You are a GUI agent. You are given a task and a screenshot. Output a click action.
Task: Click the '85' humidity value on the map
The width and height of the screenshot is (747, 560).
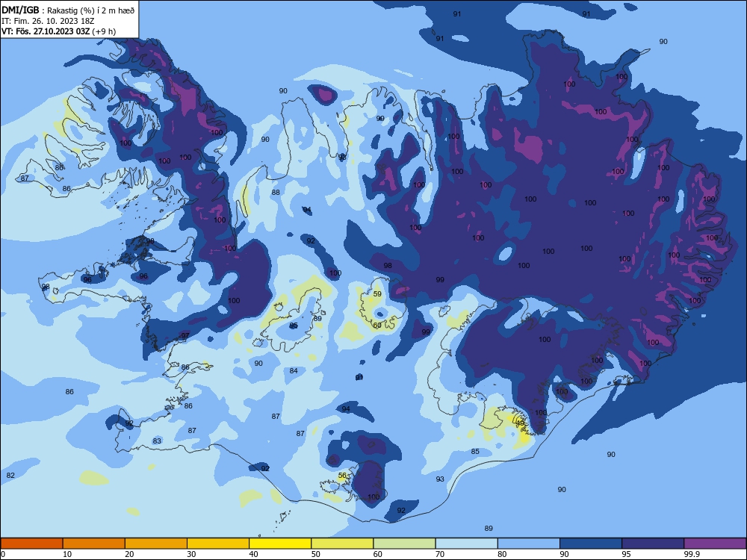tap(475, 452)
